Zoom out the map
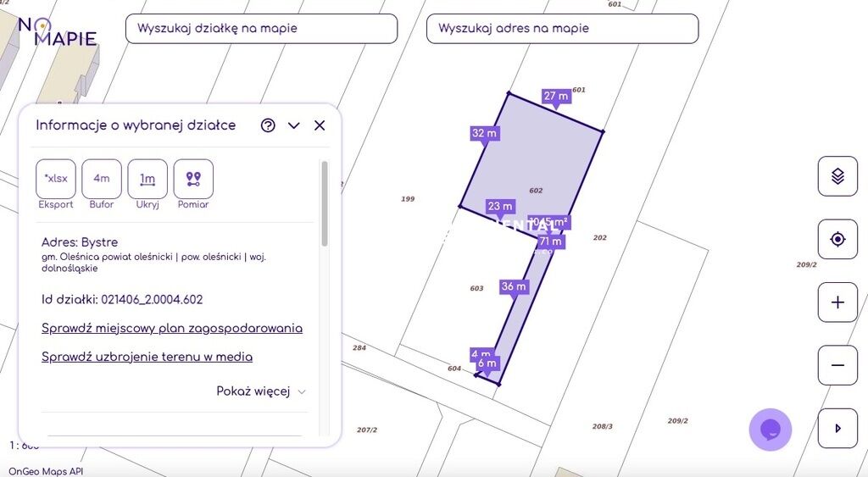Image resolution: width=868 pixels, height=477 pixels. click(837, 365)
